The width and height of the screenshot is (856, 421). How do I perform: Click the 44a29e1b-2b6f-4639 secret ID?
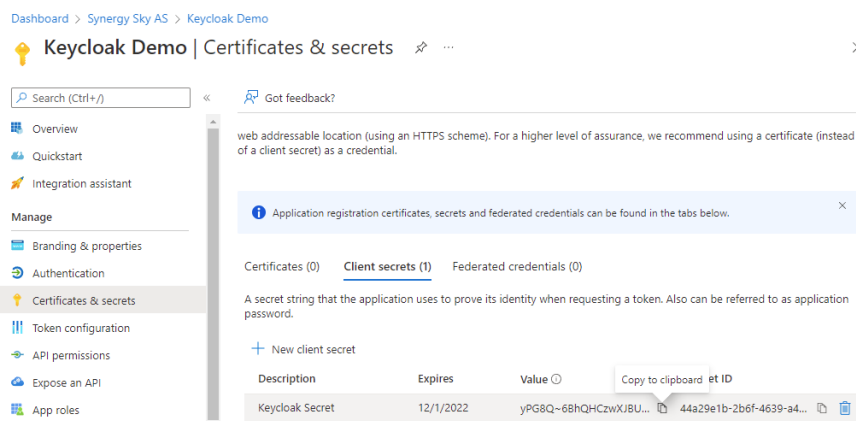[x=743, y=407]
